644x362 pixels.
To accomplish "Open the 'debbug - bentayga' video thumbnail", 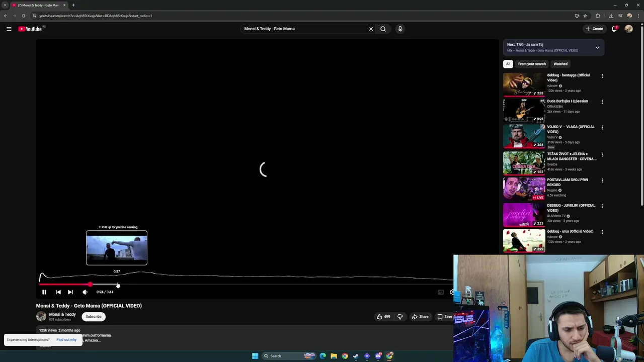I will click(524, 84).
